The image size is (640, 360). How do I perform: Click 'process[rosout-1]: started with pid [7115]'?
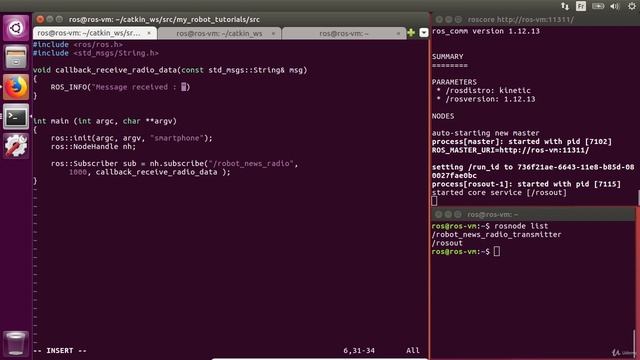526,184
